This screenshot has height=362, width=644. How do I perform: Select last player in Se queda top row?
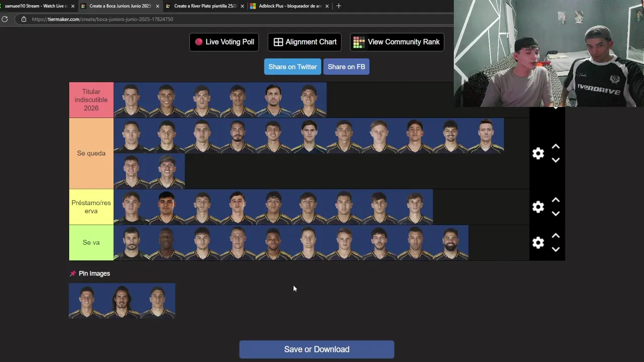pos(486,136)
